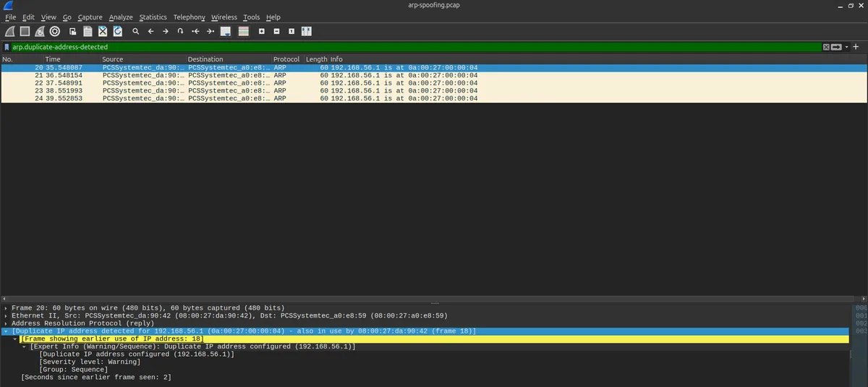
Task: Zoom in main window text
Action: (x=261, y=31)
